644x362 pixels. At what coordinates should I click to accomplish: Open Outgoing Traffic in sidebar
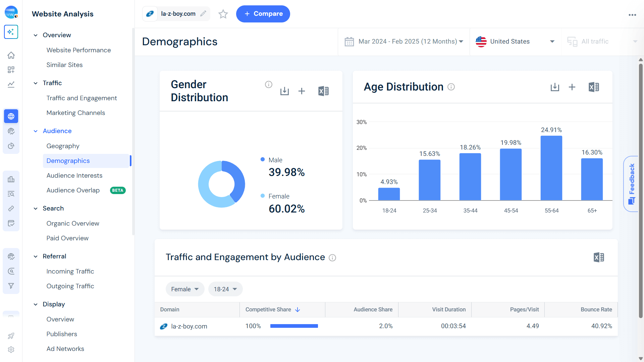coord(70,286)
